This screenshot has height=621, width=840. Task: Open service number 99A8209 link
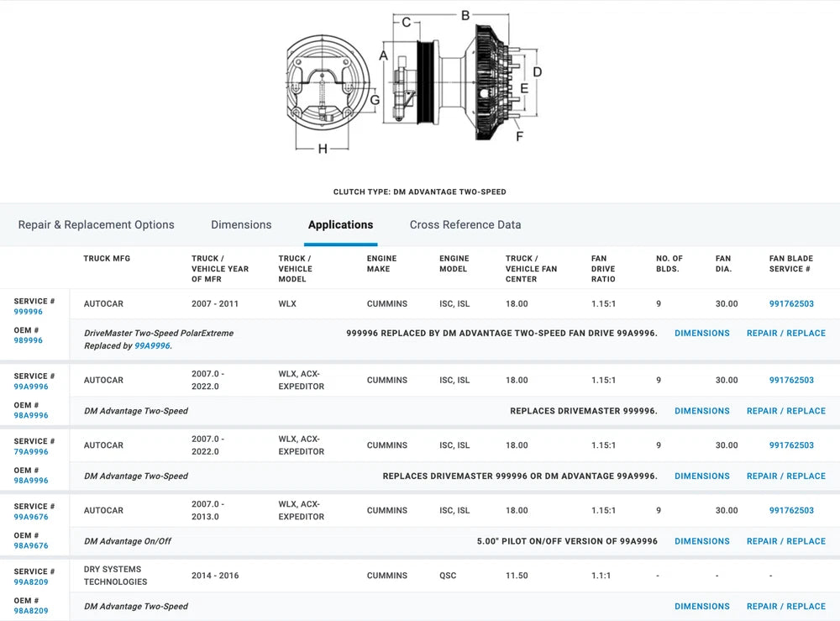[x=31, y=582]
